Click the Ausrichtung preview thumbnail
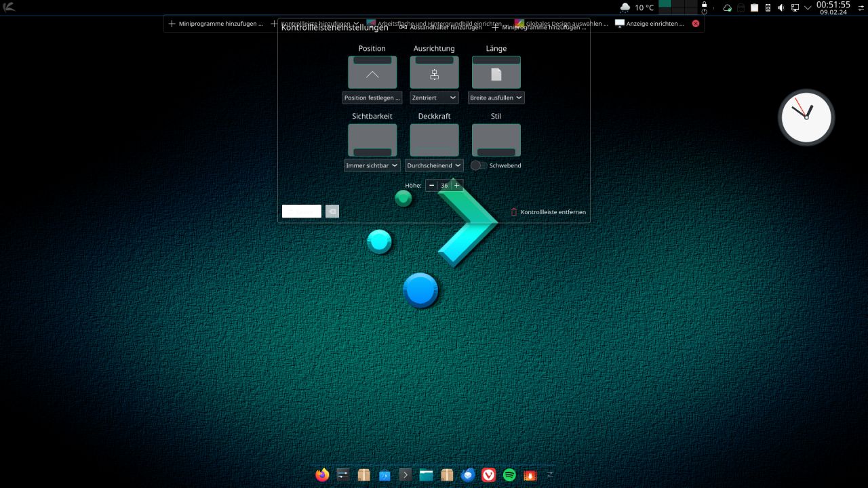The width and height of the screenshot is (868, 488). (435, 73)
